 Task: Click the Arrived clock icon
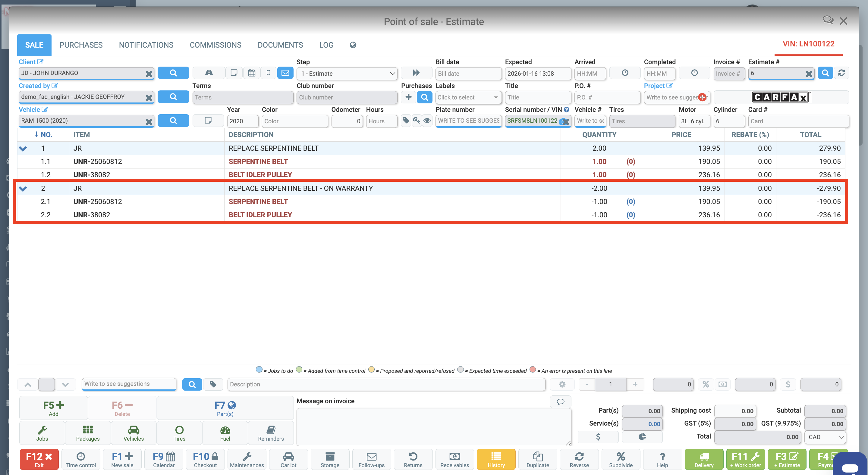click(x=625, y=73)
